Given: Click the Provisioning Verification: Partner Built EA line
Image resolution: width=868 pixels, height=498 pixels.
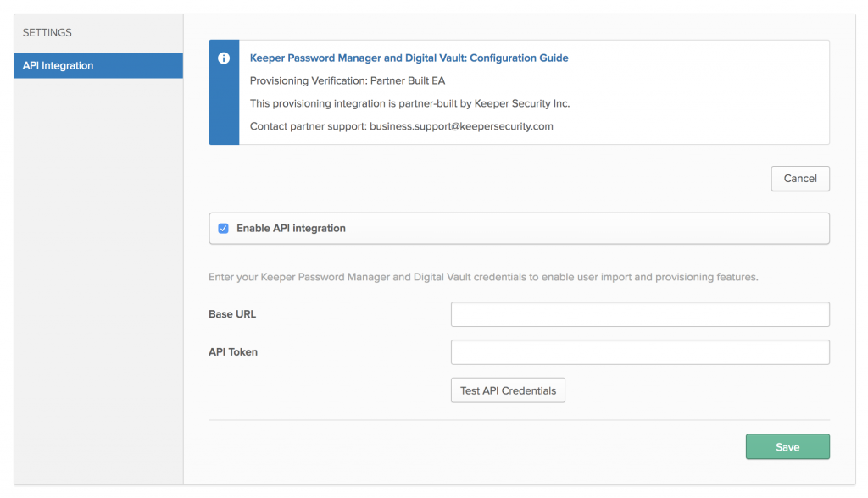Looking at the screenshot, I should (x=347, y=80).
